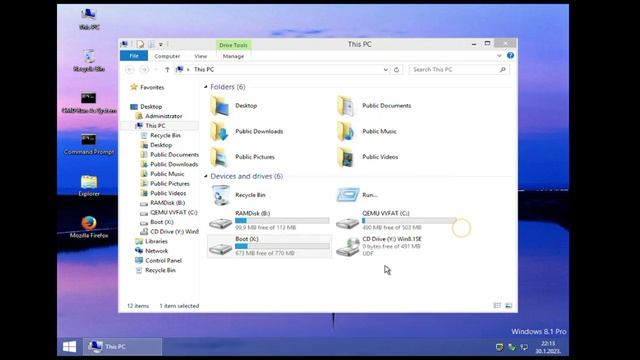The width and height of the screenshot is (640, 360).
Task: Click the Run... item
Action: pos(357,195)
